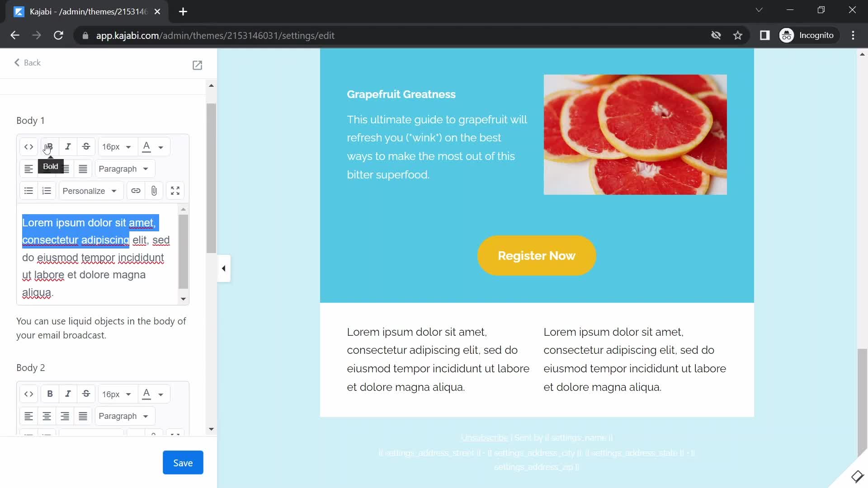Open the Paragraph style dropdown
The image size is (868, 488).
pyautogui.click(x=123, y=169)
